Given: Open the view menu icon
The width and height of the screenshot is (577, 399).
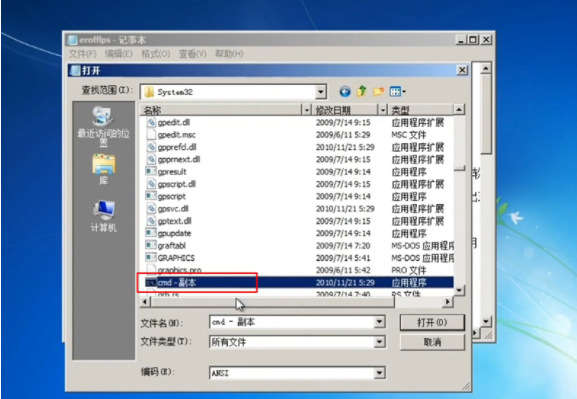Looking at the screenshot, I should [x=397, y=91].
